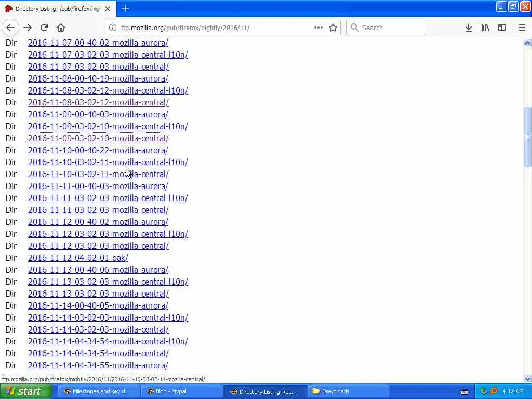
Task: Open 2016-11-13-00-40-06-mozilla-aurora/ directory
Action: click(98, 270)
